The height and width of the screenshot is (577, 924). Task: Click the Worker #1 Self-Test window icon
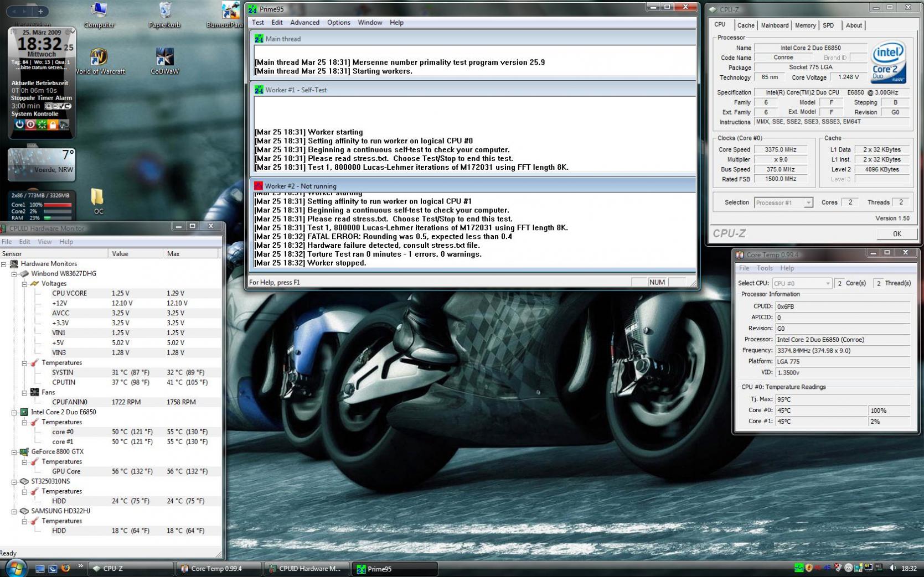pyautogui.click(x=259, y=90)
